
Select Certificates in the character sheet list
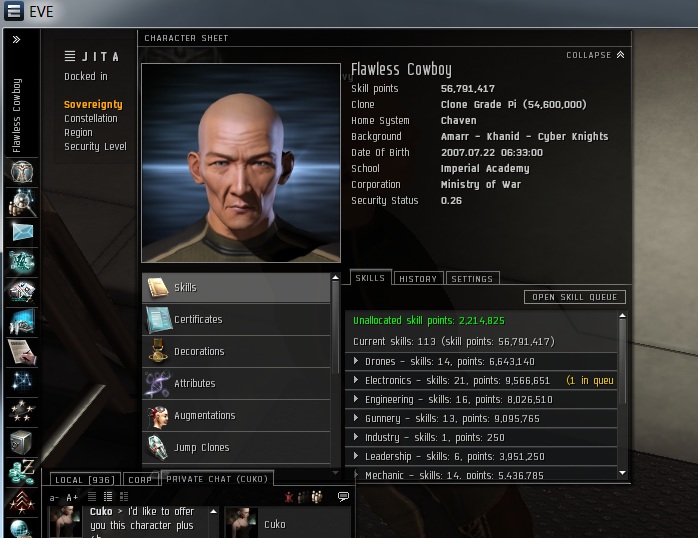236,319
